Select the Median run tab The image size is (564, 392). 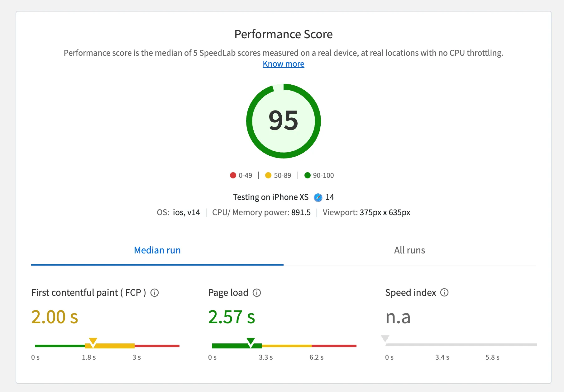point(157,250)
